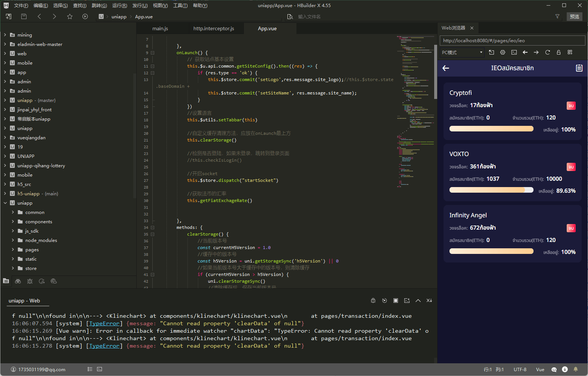This screenshot has height=376, width=588.
Task: Open the 运行(R) menu
Action: coord(119,5)
